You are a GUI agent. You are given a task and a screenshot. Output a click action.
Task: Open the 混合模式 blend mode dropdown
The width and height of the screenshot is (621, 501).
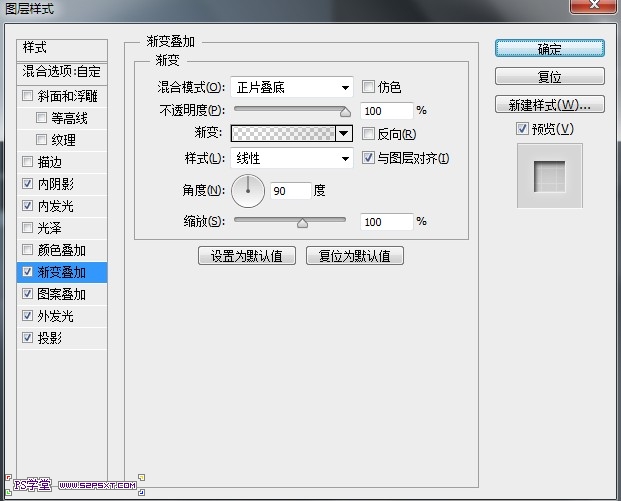[x=292, y=87]
